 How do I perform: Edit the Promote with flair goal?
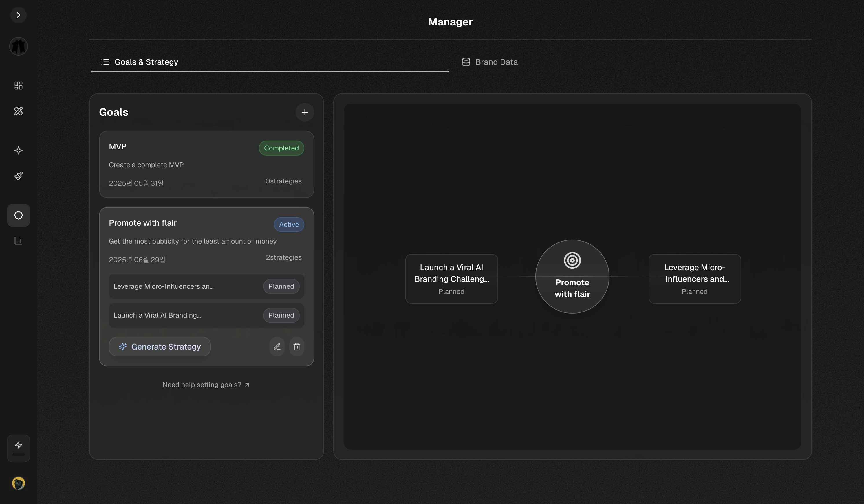coord(277,347)
